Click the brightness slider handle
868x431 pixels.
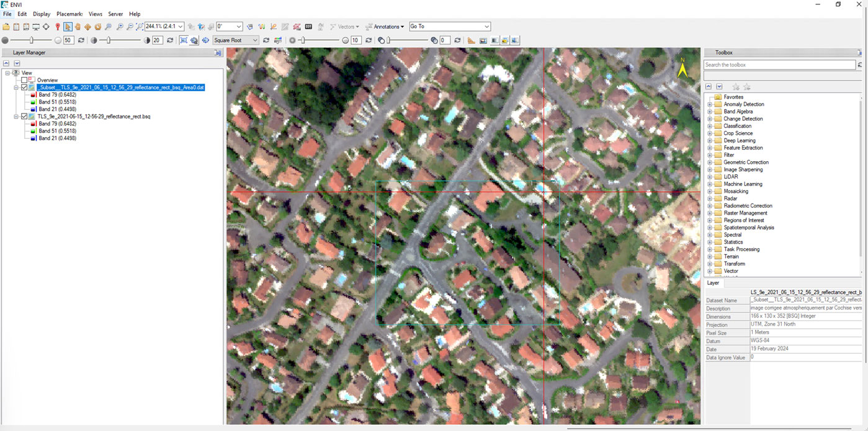click(x=32, y=40)
